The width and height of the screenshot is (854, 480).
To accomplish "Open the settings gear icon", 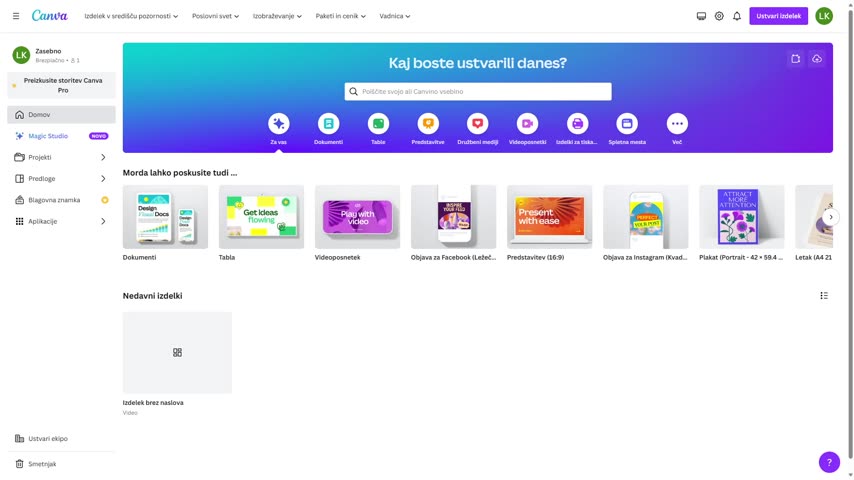I will coord(719,16).
